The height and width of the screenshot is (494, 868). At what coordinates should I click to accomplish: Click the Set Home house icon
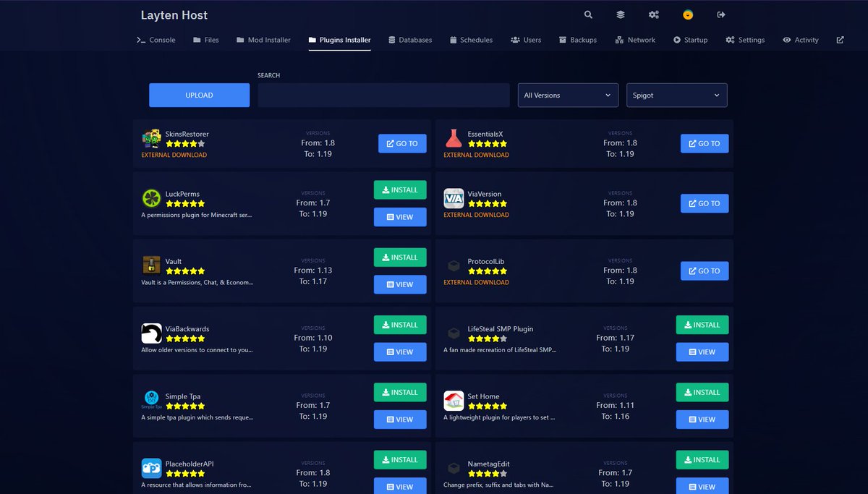click(x=454, y=400)
